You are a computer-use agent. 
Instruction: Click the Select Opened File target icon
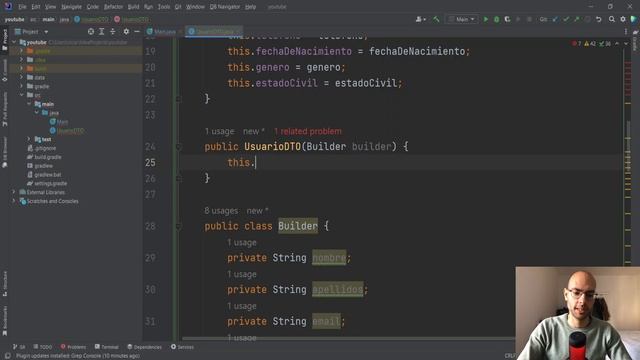click(91, 31)
